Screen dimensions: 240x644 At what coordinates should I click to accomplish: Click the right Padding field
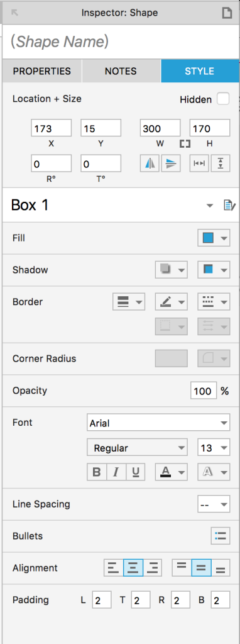click(x=180, y=600)
